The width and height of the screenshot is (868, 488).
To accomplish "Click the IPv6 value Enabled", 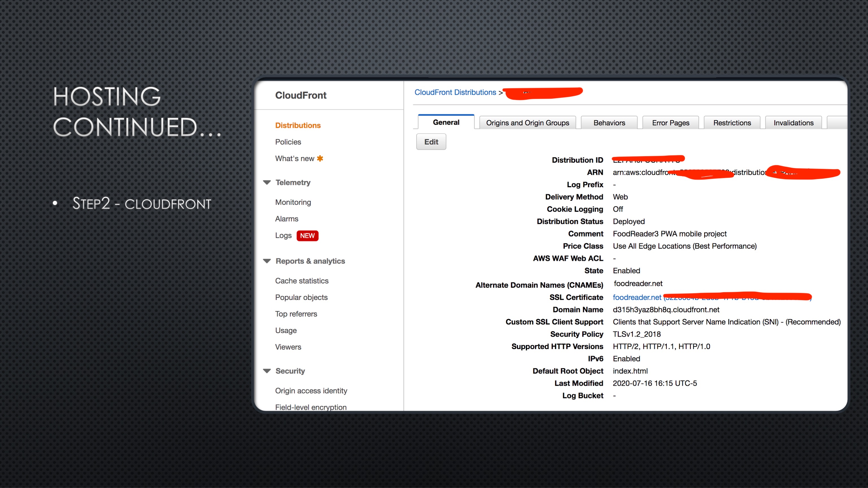I will pyautogui.click(x=626, y=359).
